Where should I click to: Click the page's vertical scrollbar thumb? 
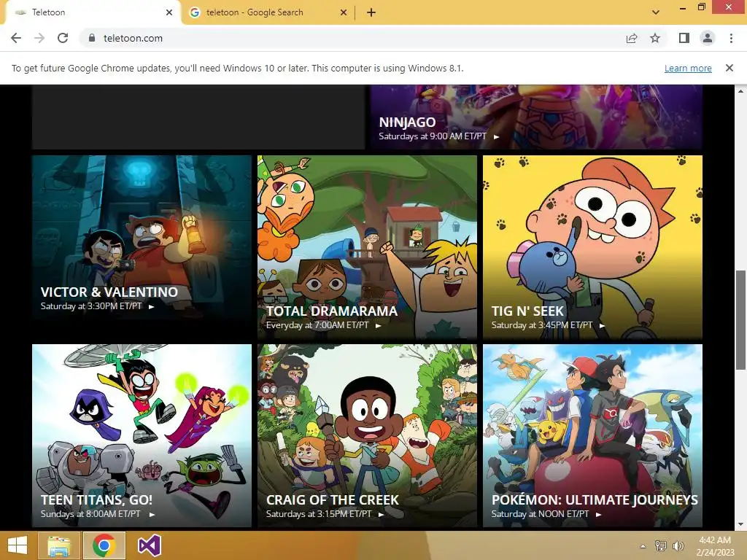741,319
